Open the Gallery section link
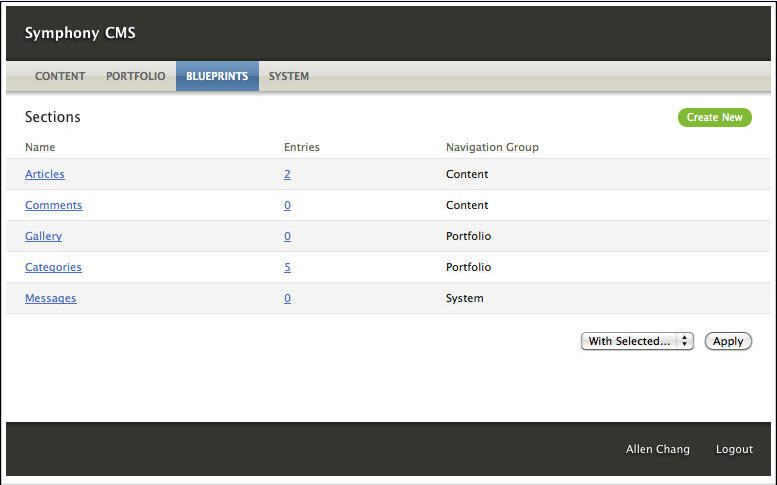The width and height of the screenshot is (777, 485). point(44,236)
